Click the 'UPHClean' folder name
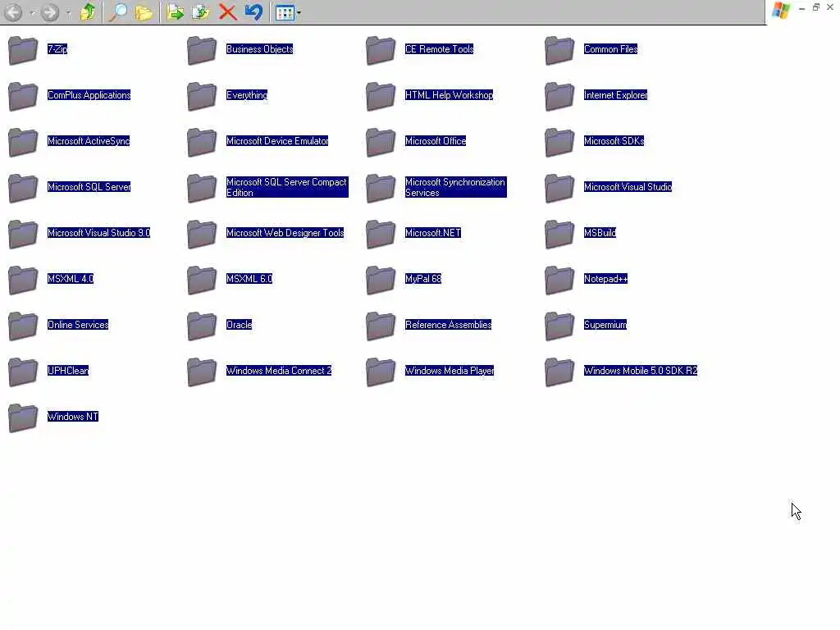Viewport: 840px width, 630px height. (x=68, y=371)
